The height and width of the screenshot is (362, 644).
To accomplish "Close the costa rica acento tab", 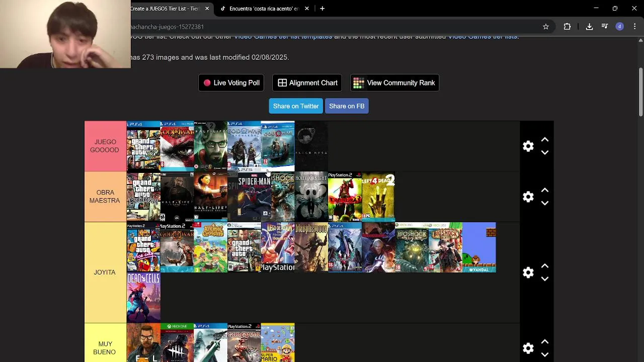I will click(306, 9).
